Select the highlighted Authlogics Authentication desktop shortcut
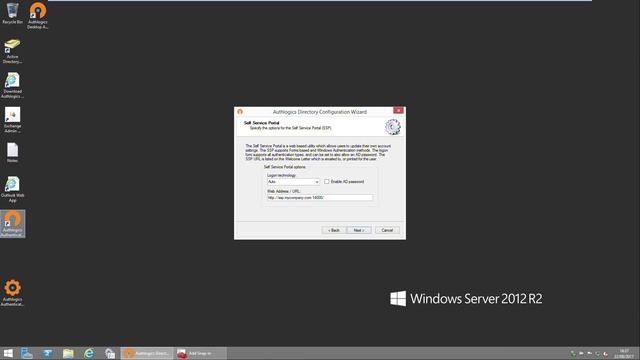The width and height of the screenshot is (640, 360). click(12, 224)
